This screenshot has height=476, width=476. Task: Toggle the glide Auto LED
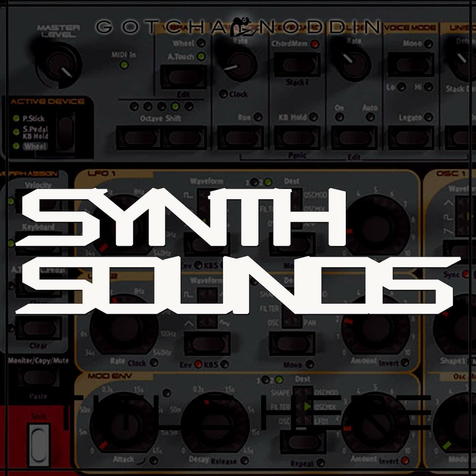pos(370,117)
